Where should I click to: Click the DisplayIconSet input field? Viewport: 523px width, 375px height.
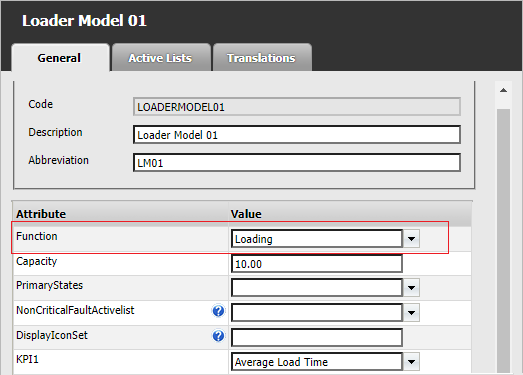pos(317,338)
